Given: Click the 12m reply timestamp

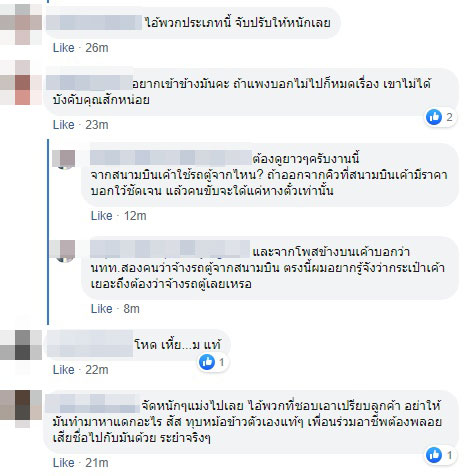Looking at the screenshot, I should click(135, 216).
